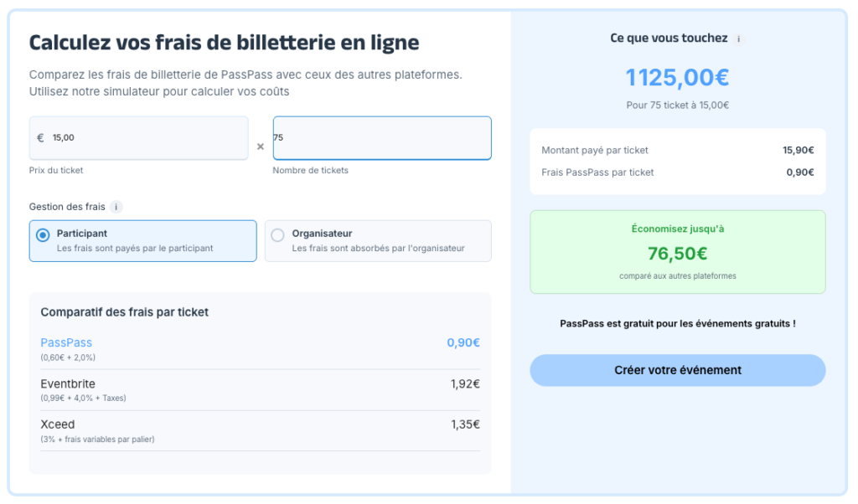The height and width of the screenshot is (504, 858).
Task: Click the Xceed row in the comparison
Action: tap(260, 431)
